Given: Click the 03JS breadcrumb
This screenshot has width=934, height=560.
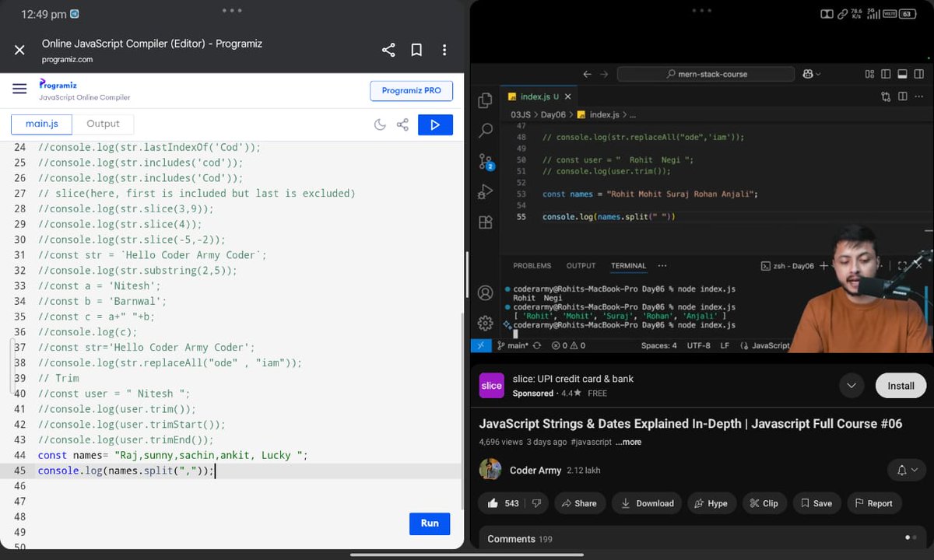Looking at the screenshot, I should [521, 114].
